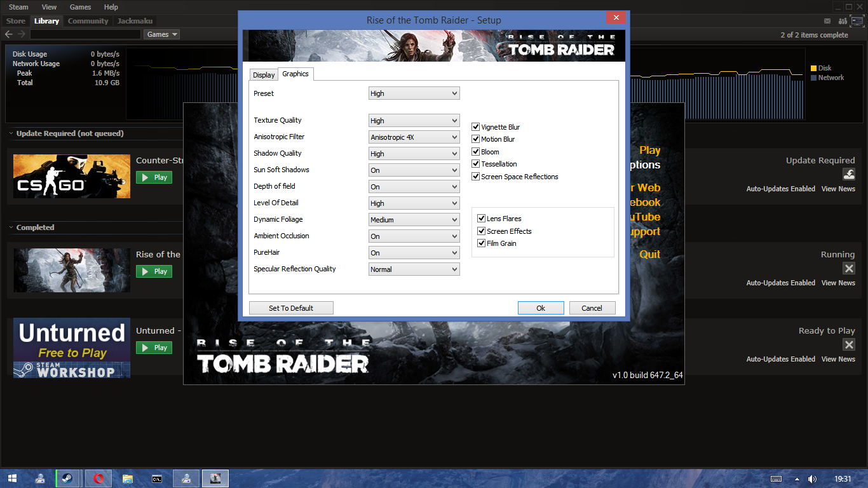This screenshot has height=488, width=868.
Task: Open volume speaker tray icon
Action: (812, 478)
